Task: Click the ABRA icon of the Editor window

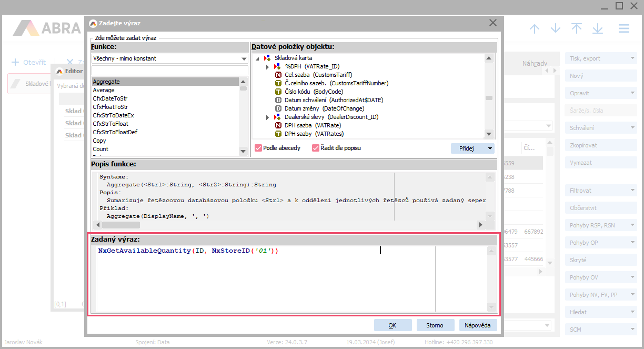Action: (x=59, y=71)
